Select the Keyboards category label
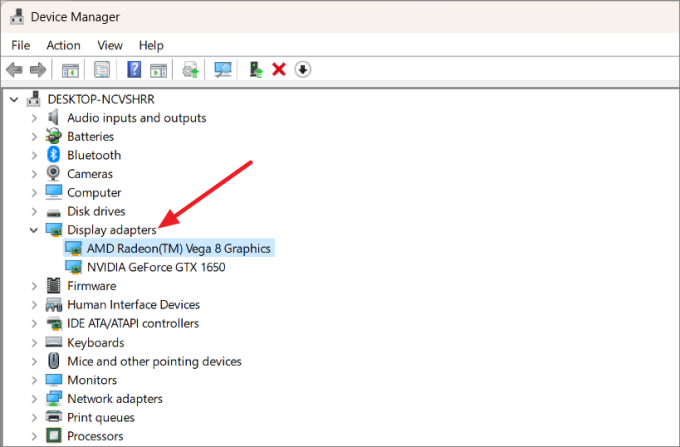The width and height of the screenshot is (680, 447). point(95,342)
